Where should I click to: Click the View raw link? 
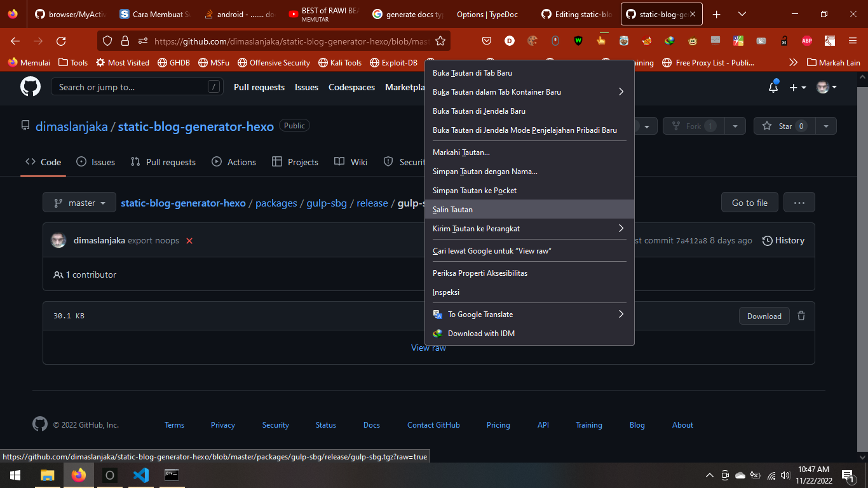[428, 348]
